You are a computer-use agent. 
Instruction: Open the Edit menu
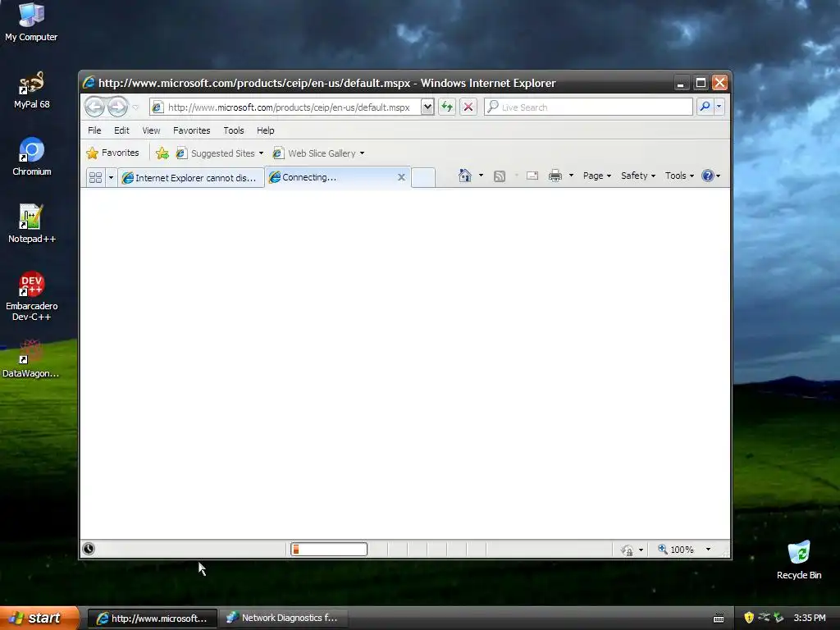pyautogui.click(x=121, y=130)
